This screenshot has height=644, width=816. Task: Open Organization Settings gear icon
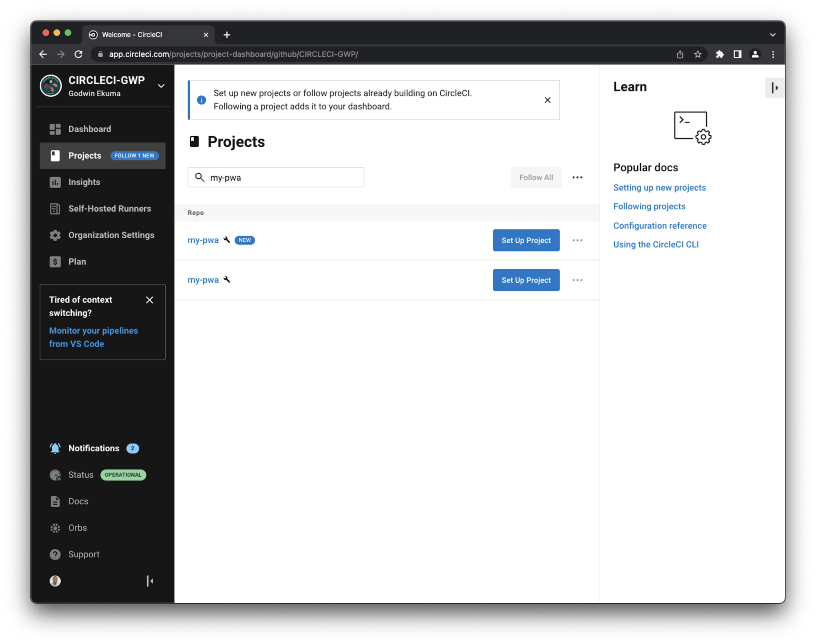point(55,235)
